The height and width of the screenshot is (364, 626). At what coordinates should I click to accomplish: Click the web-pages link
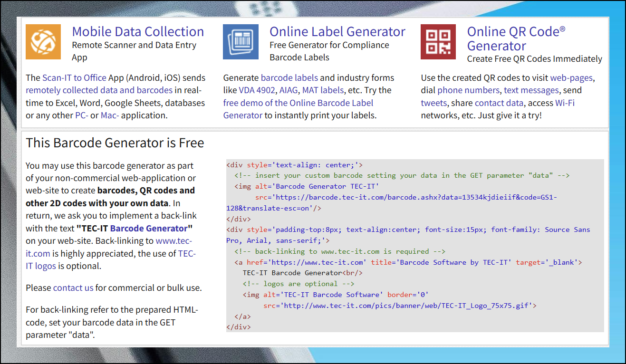(572, 78)
